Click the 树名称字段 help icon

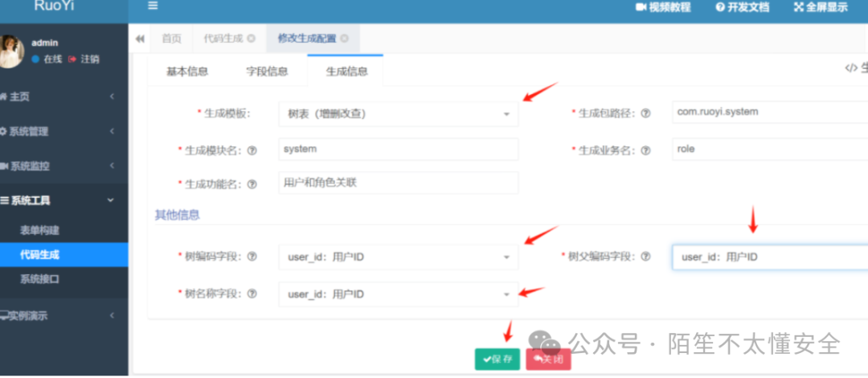pyautogui.click(x=252, y=294)
